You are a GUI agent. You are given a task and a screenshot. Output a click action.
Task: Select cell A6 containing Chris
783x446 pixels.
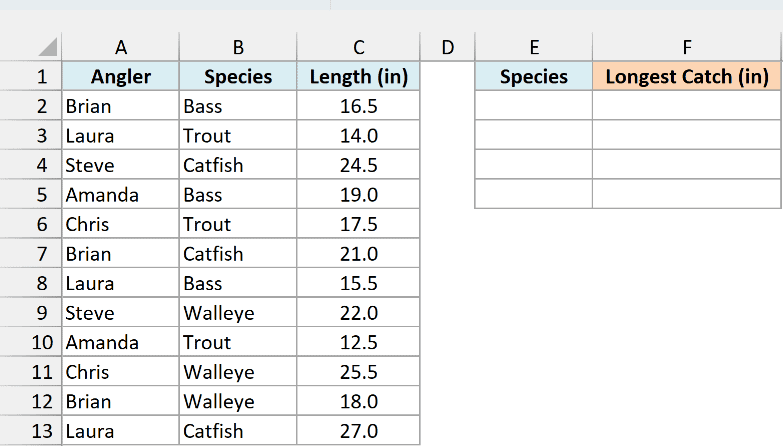click(x=120, y=224)
